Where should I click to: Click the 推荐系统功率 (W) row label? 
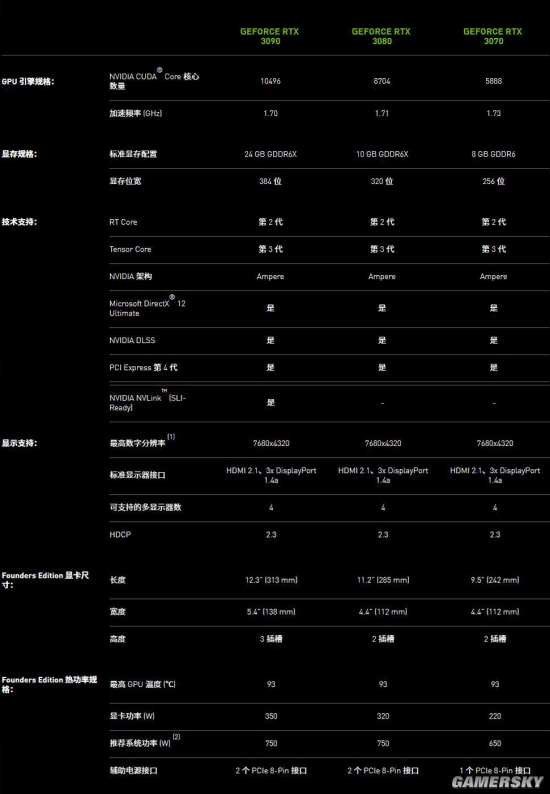tap(145, 742)
